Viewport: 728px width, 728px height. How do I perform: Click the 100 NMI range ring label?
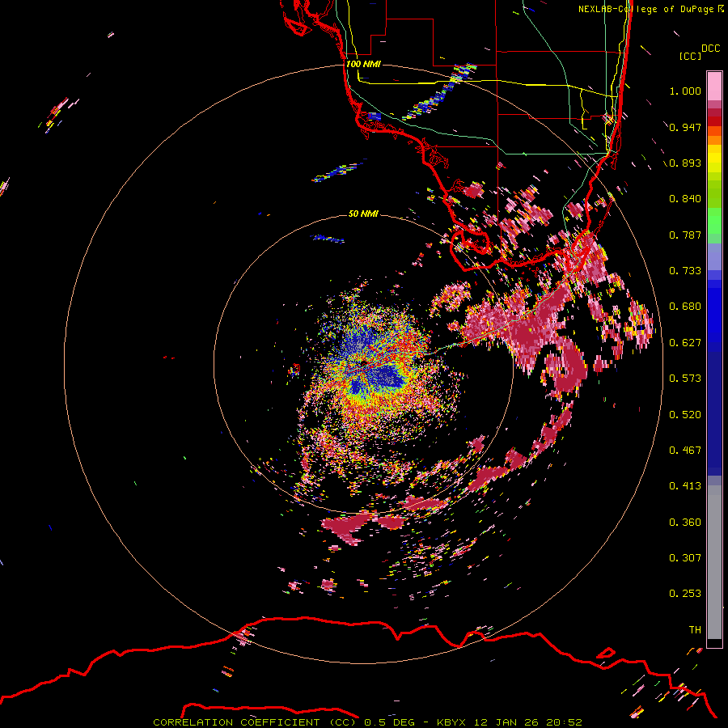(x=363, y=64)
